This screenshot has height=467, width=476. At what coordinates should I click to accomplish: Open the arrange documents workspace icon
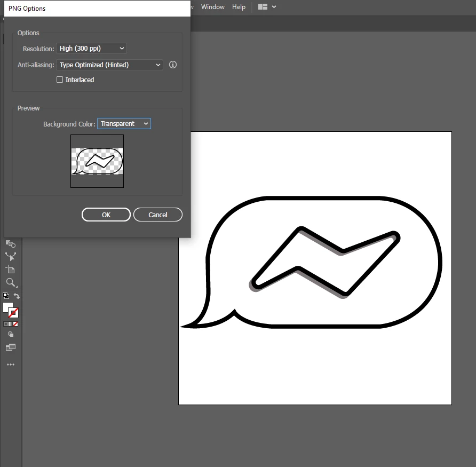(x=263, y=7)
